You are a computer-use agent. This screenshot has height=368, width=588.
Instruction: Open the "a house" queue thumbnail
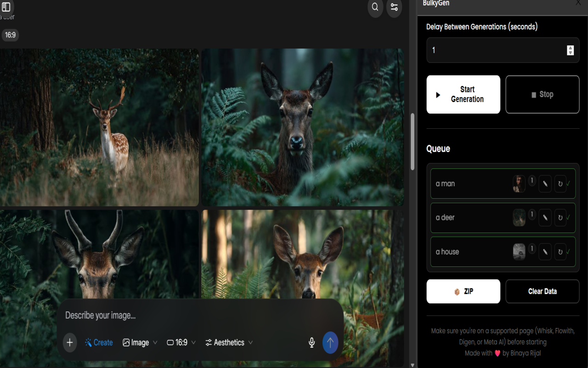tap(519, 252)
